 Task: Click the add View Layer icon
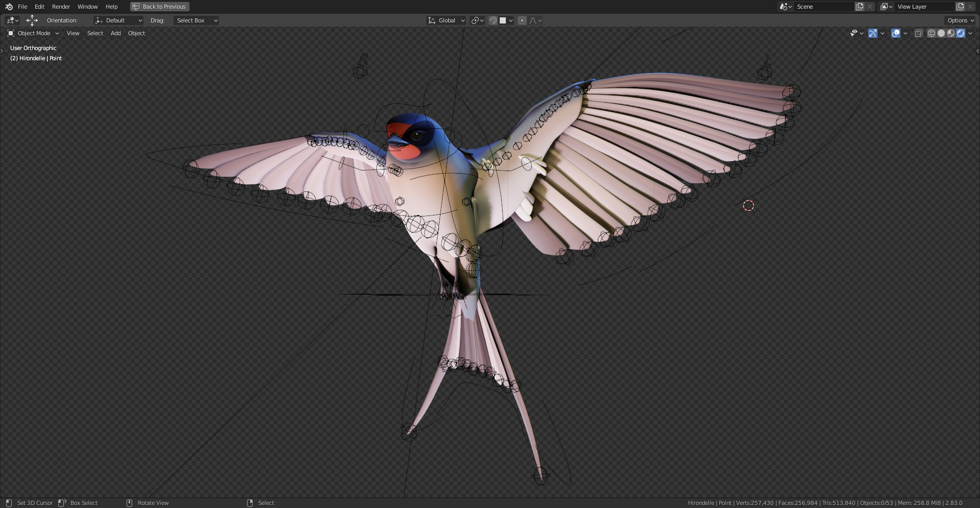[x=960, y=7]
